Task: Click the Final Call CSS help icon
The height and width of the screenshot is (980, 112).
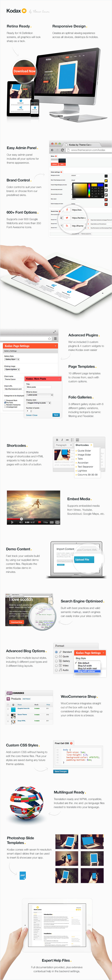Action: click(x=71, y=743)
